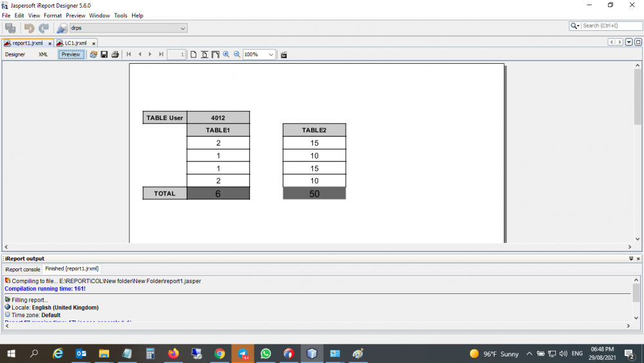The height and width of the screenshot is (363, 644).
Task: Print the report with the printer icon
Action: [115, 55]
